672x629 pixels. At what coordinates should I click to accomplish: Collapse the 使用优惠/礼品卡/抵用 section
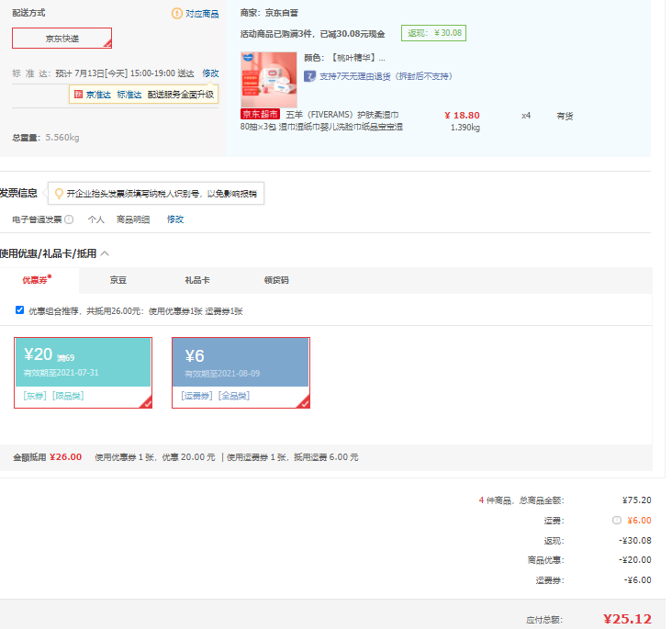105,253
